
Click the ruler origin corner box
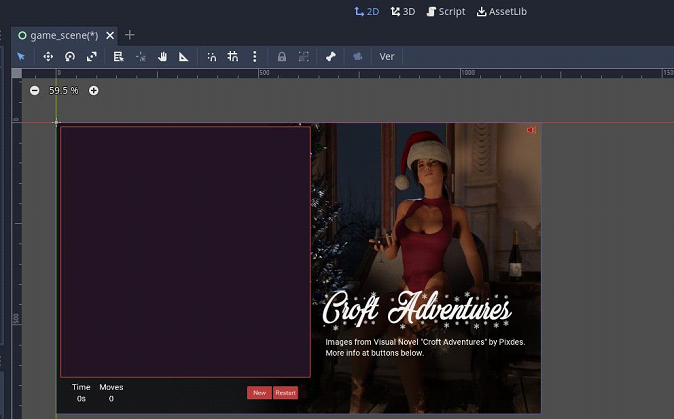(x=17, y=73)
